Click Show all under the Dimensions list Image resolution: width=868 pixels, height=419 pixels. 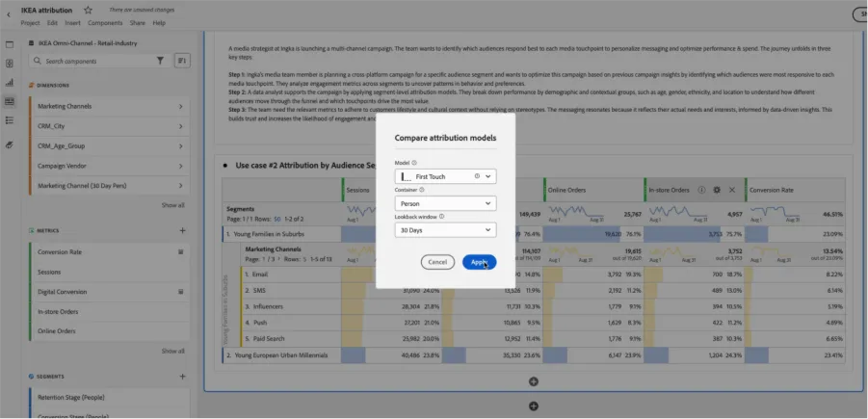pyautogui.click(x=172, y=205)
